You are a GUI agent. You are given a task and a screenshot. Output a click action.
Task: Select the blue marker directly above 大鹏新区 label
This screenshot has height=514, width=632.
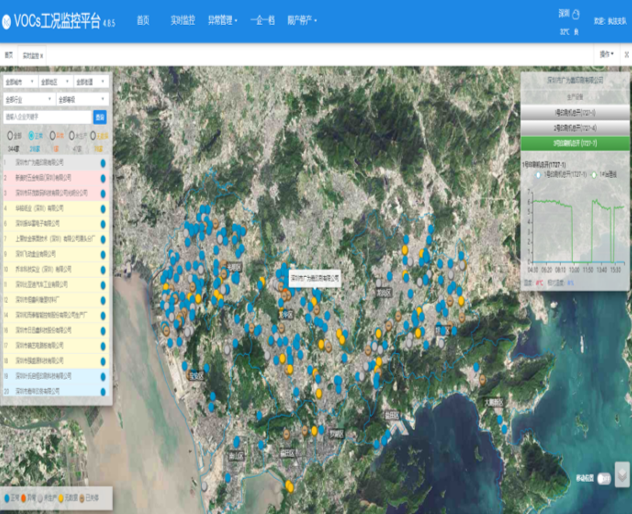pyautogui.click(x=476, y=367)
